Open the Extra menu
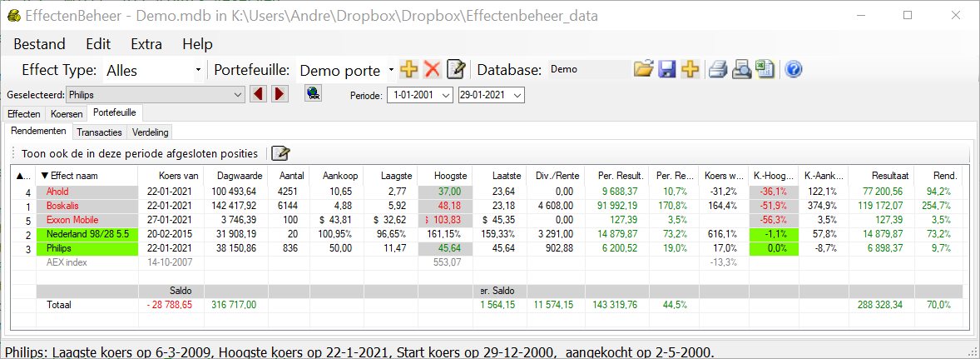Image resolution: width=980 pixels, height=359 pixels. pos(146,44)
